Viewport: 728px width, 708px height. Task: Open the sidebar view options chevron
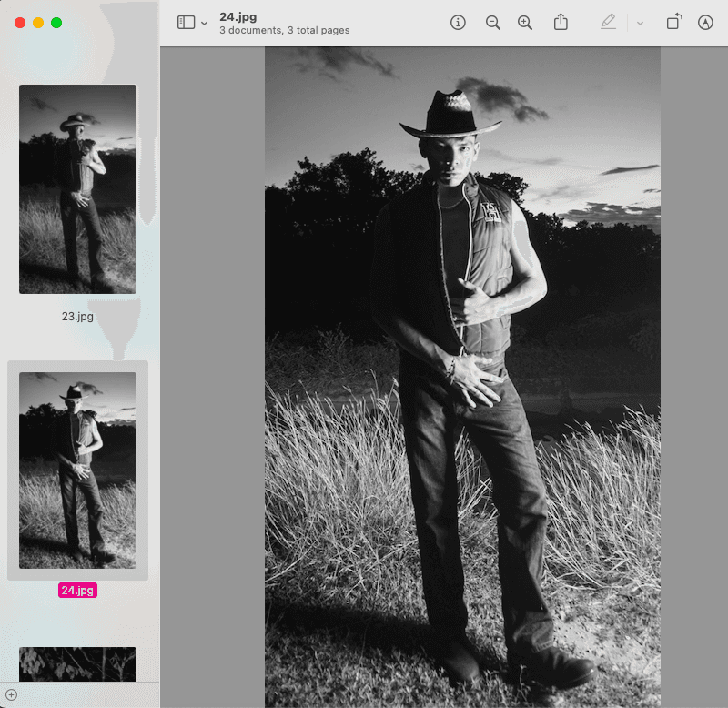click(204, 24)
